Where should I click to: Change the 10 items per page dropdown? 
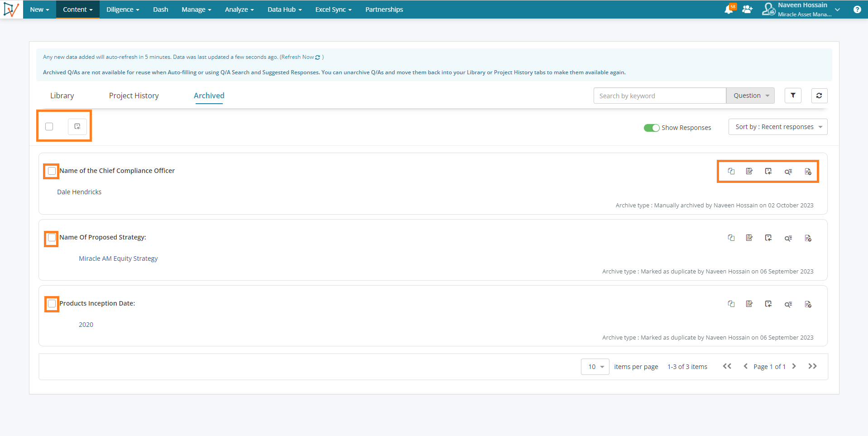click(x=595, y=367)
